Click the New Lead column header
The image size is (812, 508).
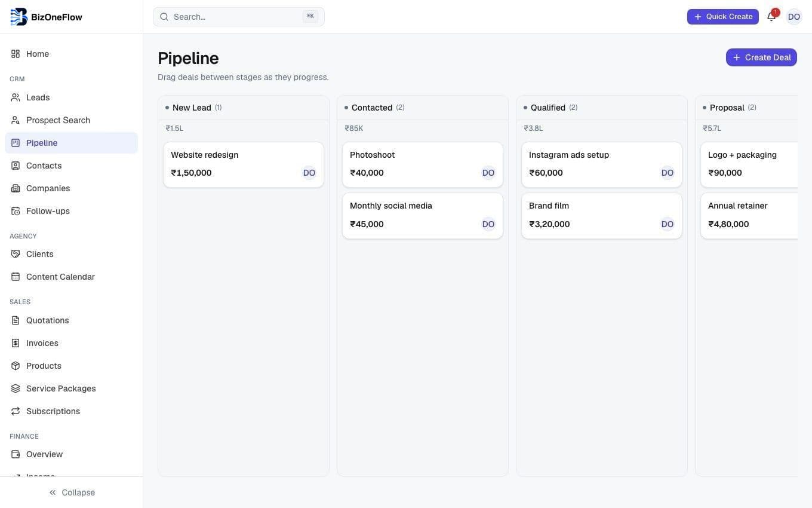(244, 108)
